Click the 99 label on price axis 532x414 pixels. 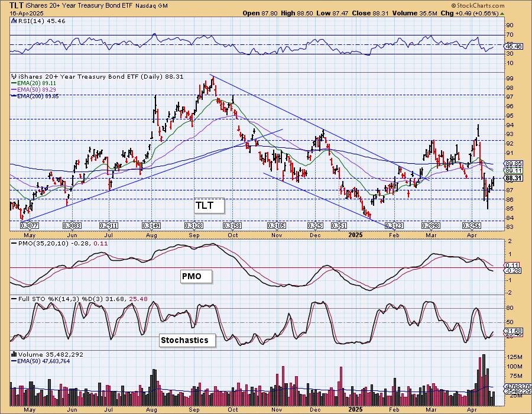coord(510,79)
